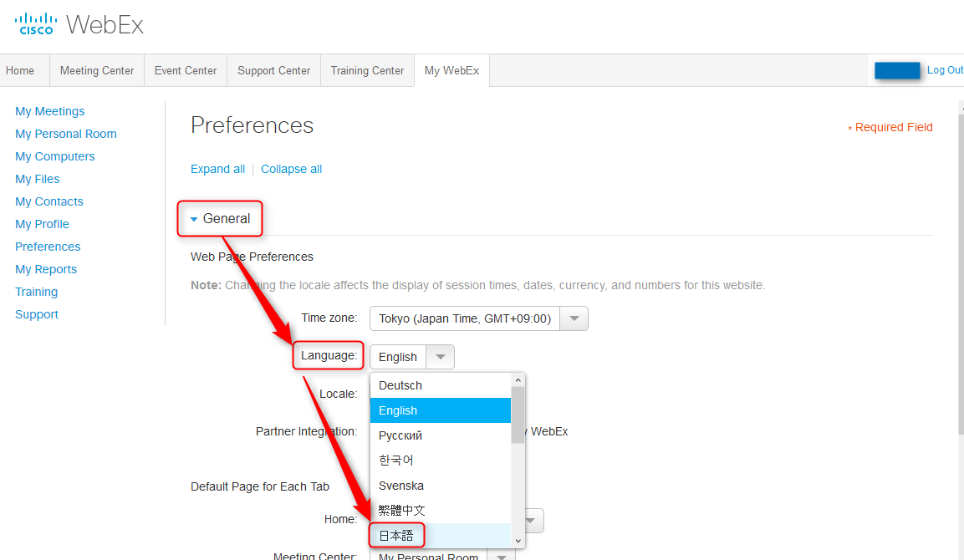Click the language list scrollbar thumb
The image size is (964, 560).
point(518,415)
